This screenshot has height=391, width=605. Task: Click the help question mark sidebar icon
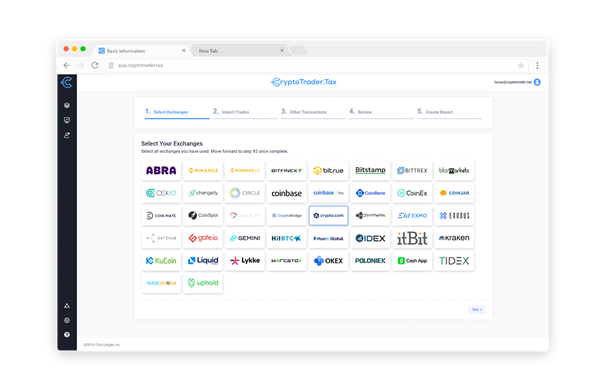[67, 335]
